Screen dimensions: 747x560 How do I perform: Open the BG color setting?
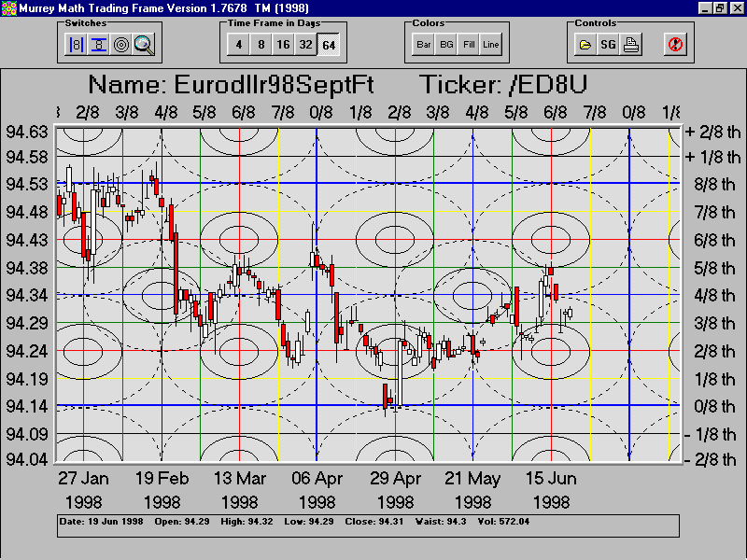click(446, 44)
